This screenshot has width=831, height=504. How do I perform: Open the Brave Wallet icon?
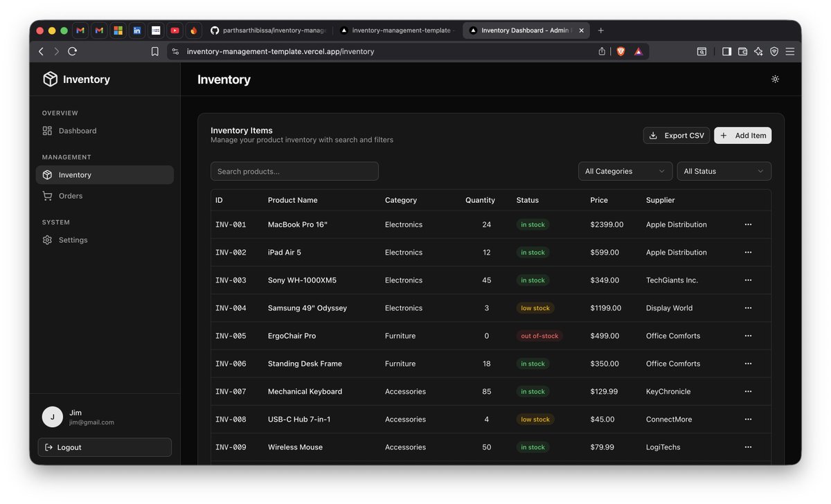pyautogui.click(x=742, y=51)
